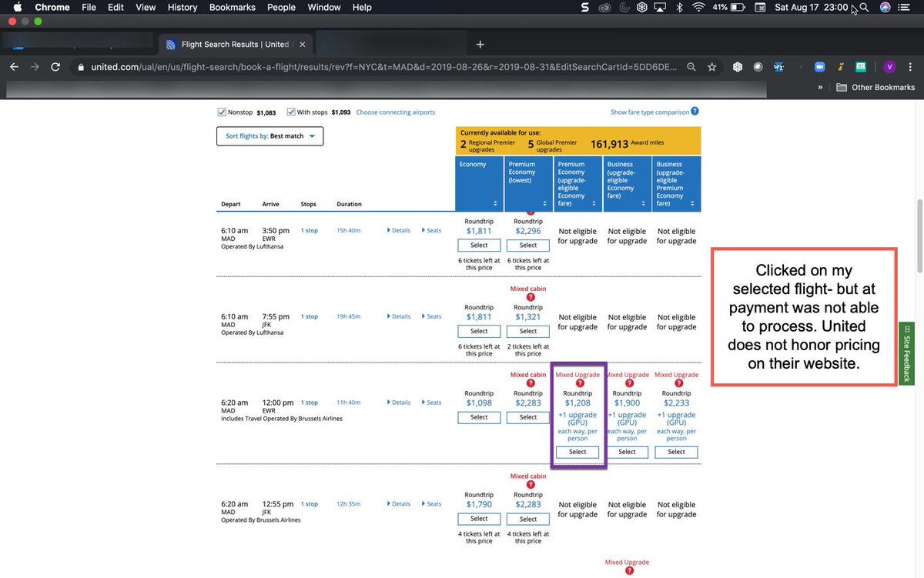Expand Details for the 12:55 pm JFK flight
Image resolution: width=924 pixels, height=578 pixels.
pos(399,504)
